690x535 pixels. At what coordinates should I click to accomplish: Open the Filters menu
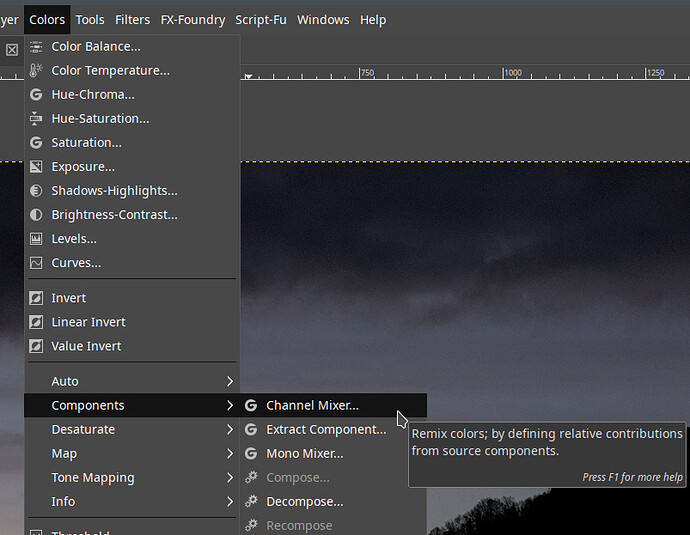pyautogui.click(x=132, y=20)
